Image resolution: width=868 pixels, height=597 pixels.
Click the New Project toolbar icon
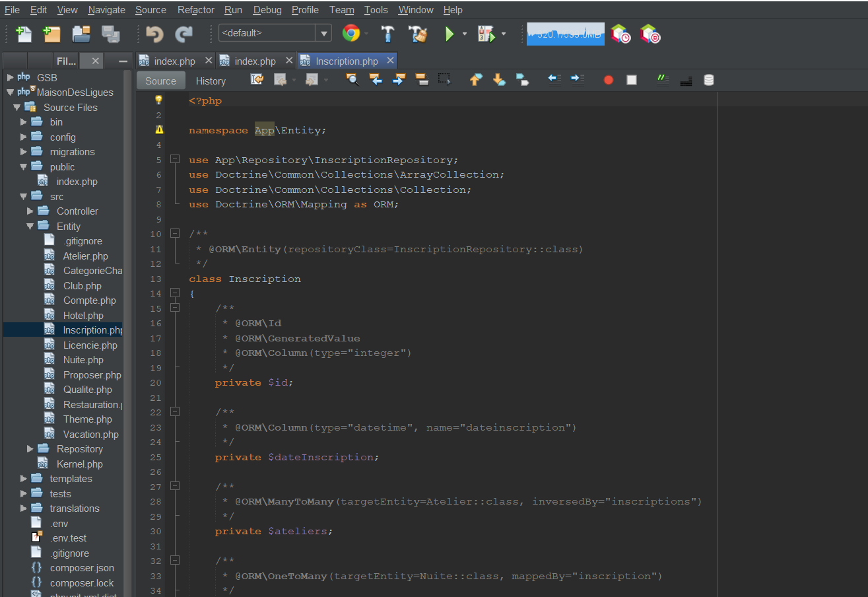[x=51, y=34]
